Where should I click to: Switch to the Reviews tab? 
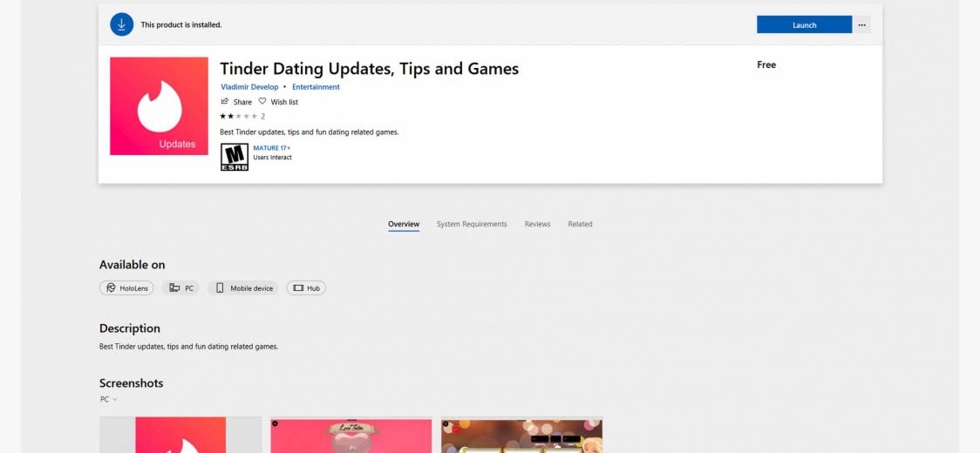[537, 224]
